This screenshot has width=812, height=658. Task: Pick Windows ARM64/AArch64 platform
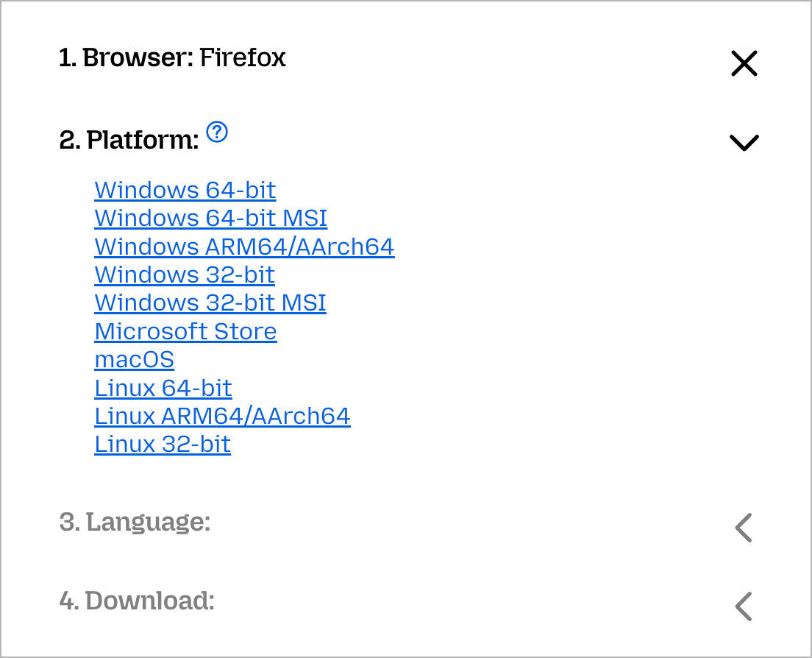coord(244,247)
